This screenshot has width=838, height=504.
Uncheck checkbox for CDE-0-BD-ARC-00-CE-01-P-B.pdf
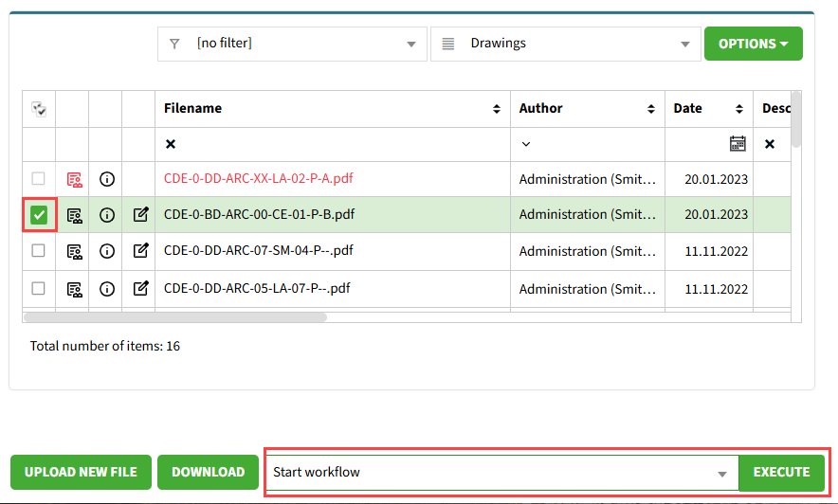[x=39, y=215]
